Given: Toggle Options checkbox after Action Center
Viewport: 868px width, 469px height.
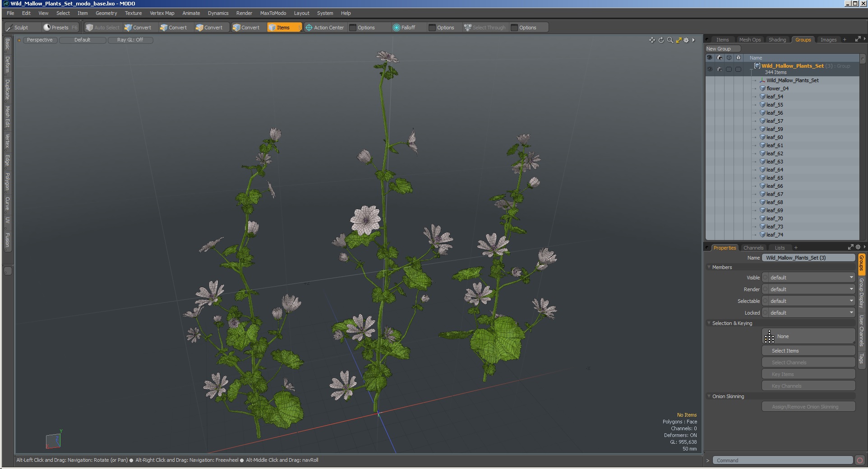Looking at the screenshot, I should [x=353, y=28].
